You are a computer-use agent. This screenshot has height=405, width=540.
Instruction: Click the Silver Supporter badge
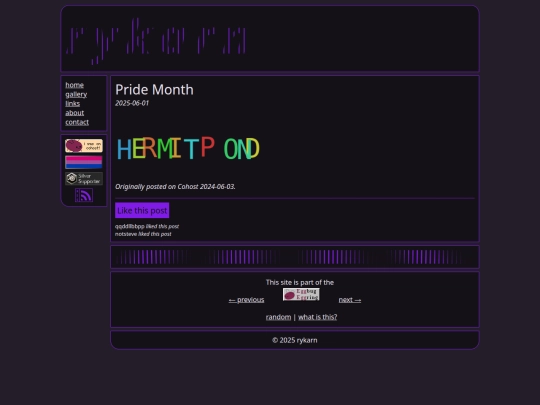point(84,179)
